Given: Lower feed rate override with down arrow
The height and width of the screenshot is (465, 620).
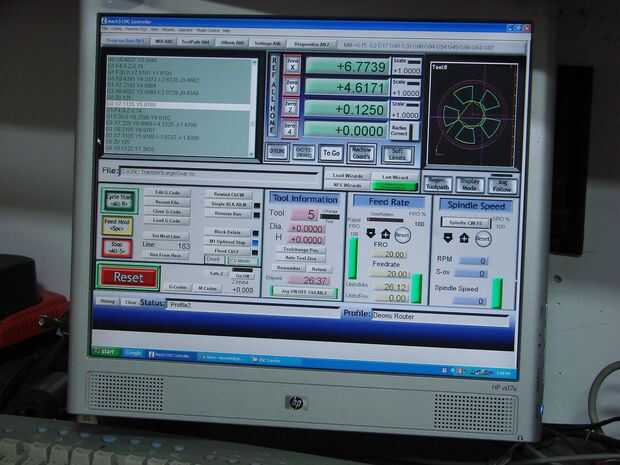Looking at the screenshot, I should coord(370,233).
